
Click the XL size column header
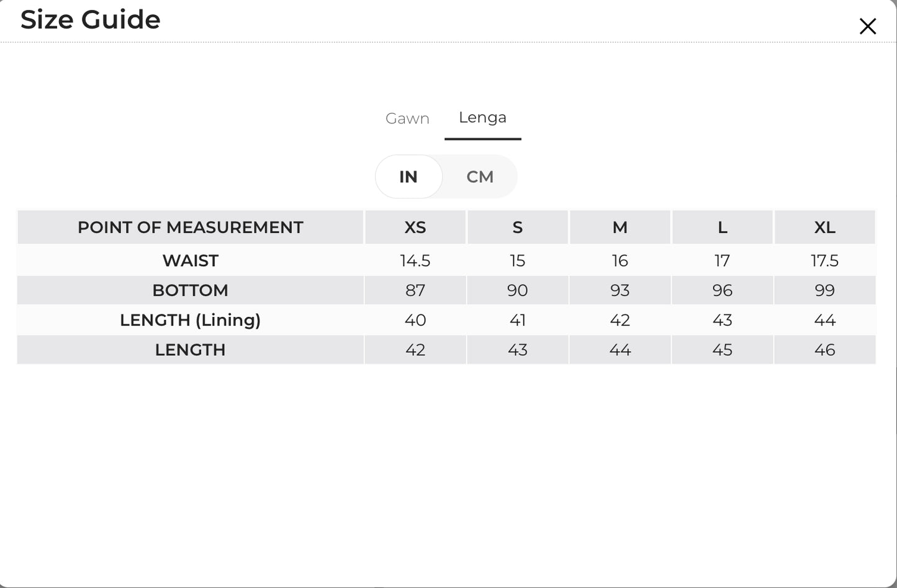tap(825, 227)
